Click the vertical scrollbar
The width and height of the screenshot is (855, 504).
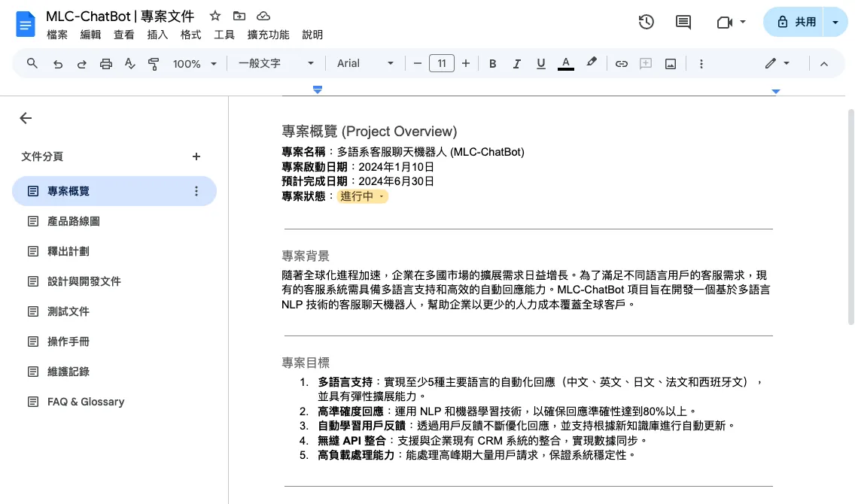tap(851, 217)
